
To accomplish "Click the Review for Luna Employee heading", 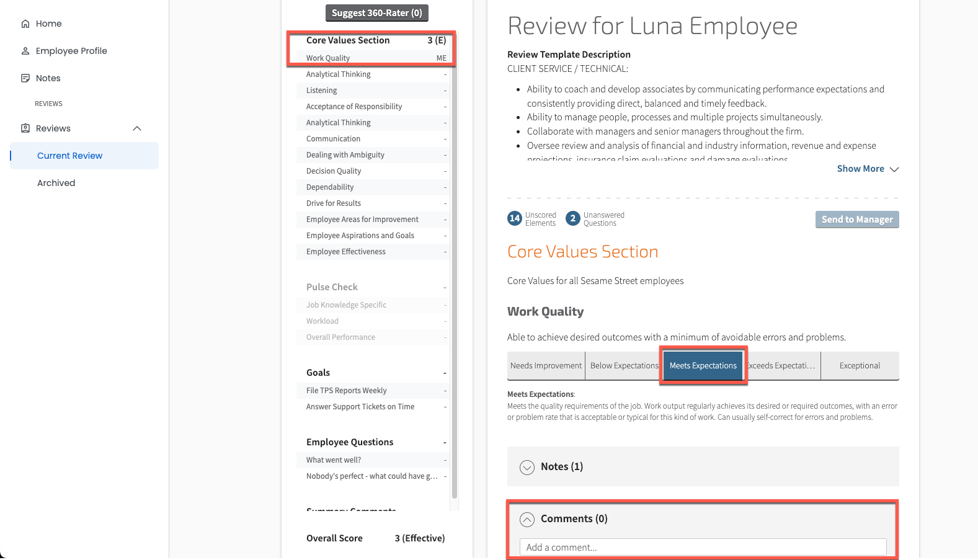I will tap(652, 26).
